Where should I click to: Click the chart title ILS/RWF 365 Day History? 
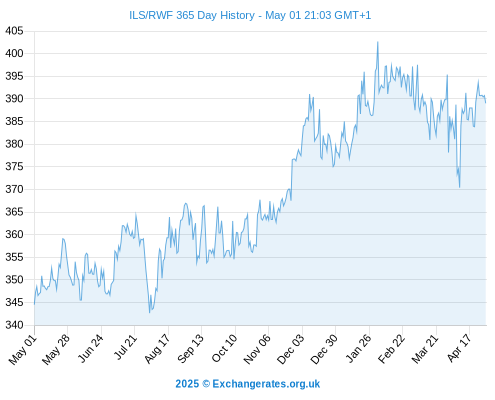[192, 15]
